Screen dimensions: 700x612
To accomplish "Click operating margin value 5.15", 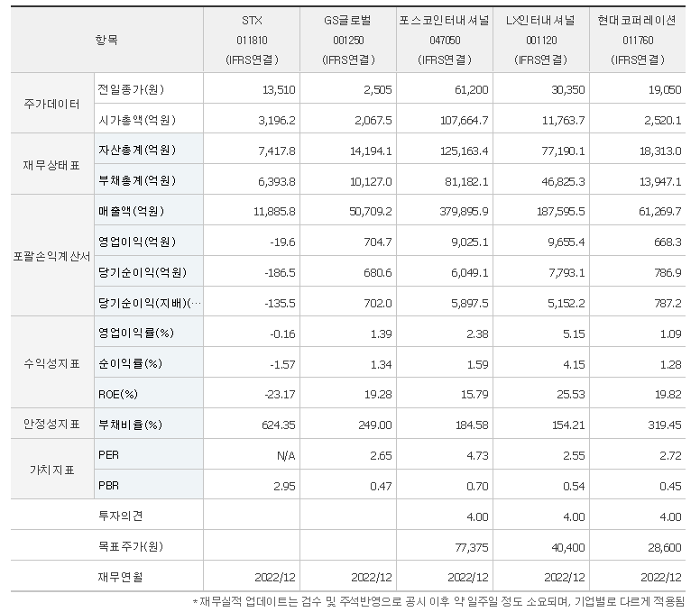I will [x=574, y=333].
